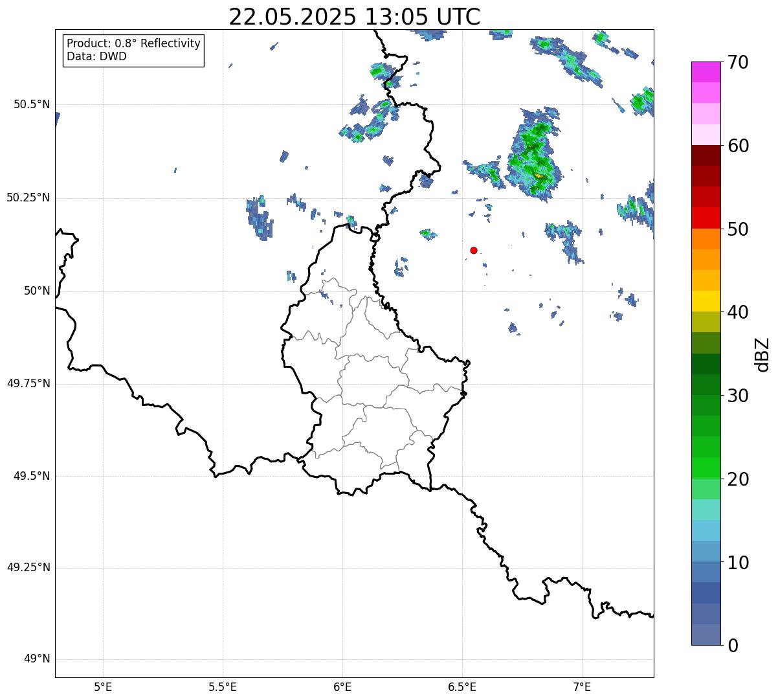Click the '49°N' latitude label
Screen dimensions: 778x700
click(37, 659)
